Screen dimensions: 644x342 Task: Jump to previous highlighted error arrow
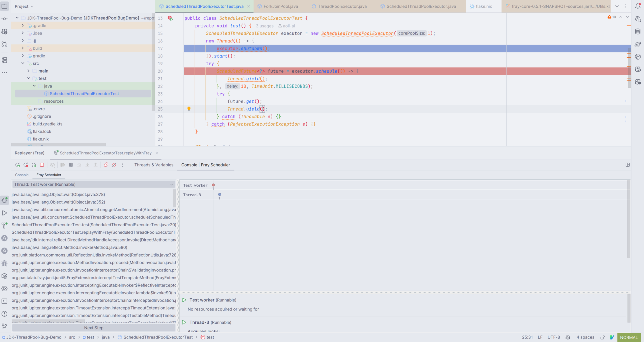click(621, 17)
